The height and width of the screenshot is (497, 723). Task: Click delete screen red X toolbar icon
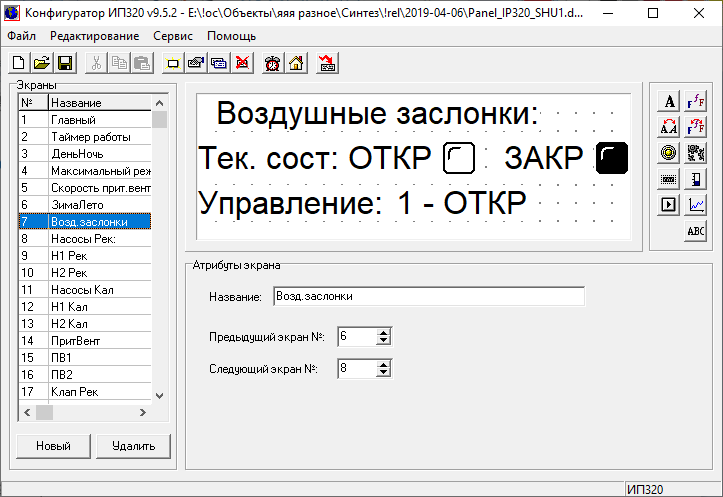[242, 63]
